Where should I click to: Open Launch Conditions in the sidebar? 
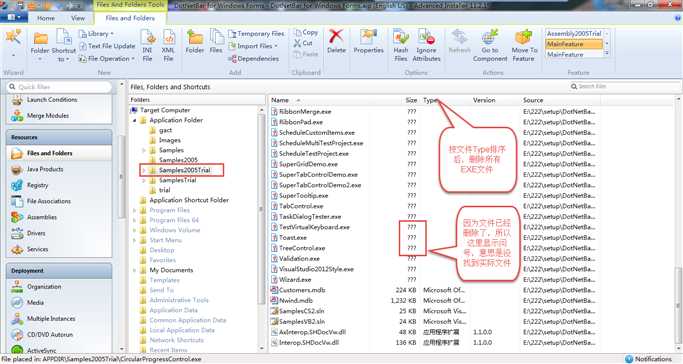click(x=51, y=100)
